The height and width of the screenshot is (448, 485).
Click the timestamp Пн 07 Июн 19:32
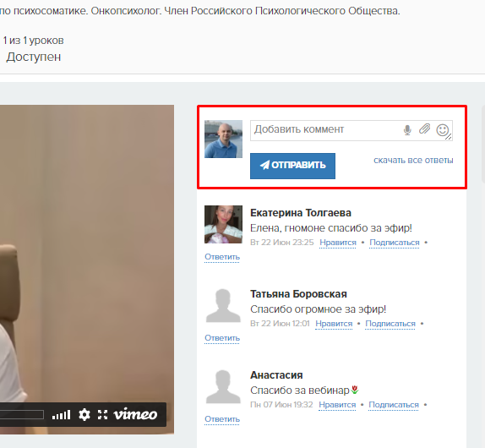pyautogui.click(x=281, y=404)
